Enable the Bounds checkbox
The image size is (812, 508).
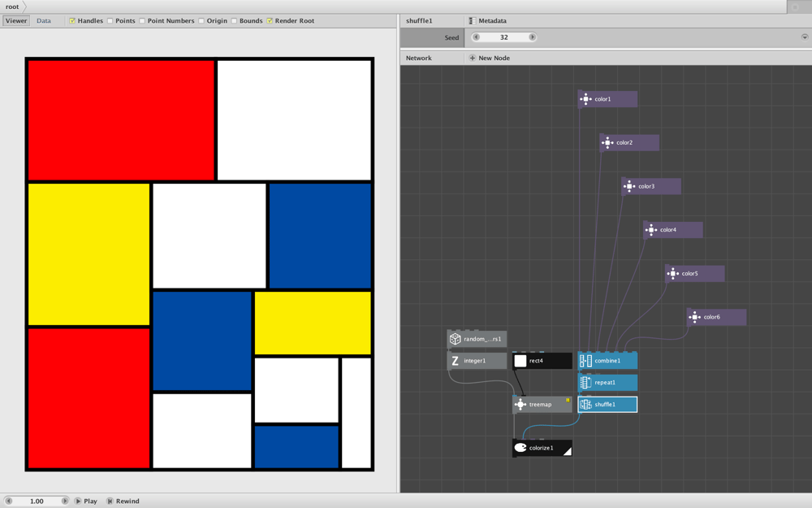[x=234, y=21]
